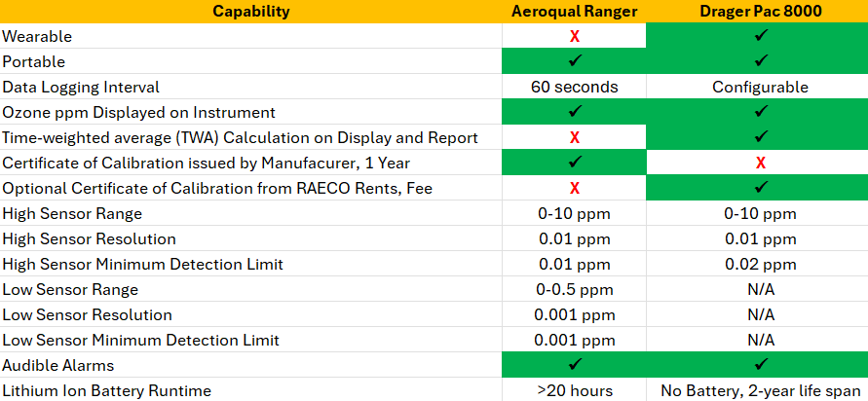Select the >20 hours cell
Screen dimensions: 868x401
[574, 390]
